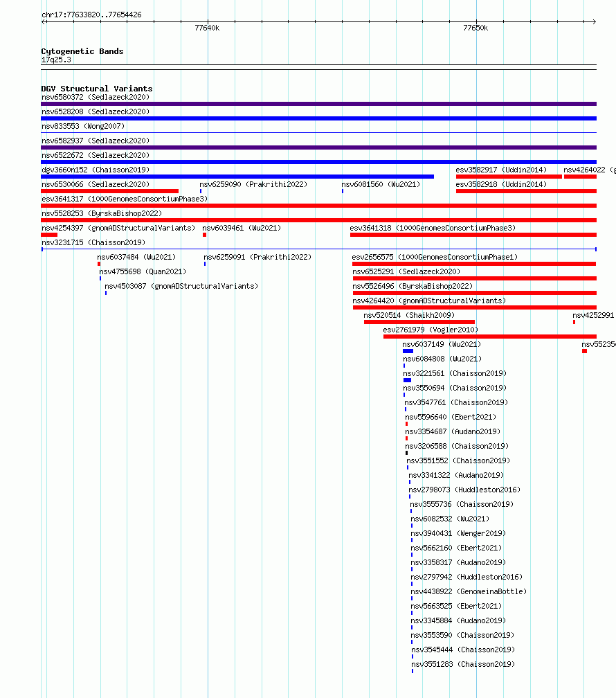
Task: Select esv3582917 (Uddin2014) label
Action: click(501, 170)
